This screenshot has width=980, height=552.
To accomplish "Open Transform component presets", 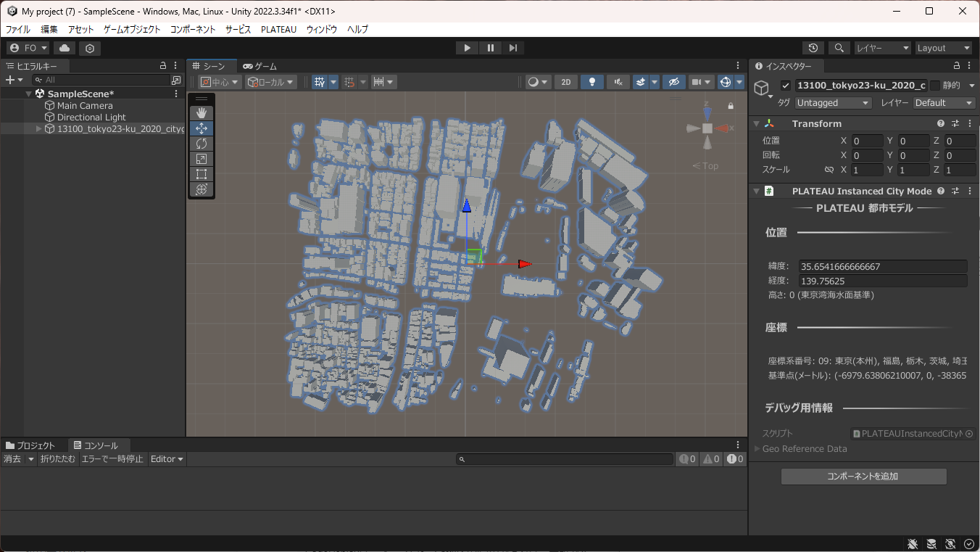I will click(955, 124).
